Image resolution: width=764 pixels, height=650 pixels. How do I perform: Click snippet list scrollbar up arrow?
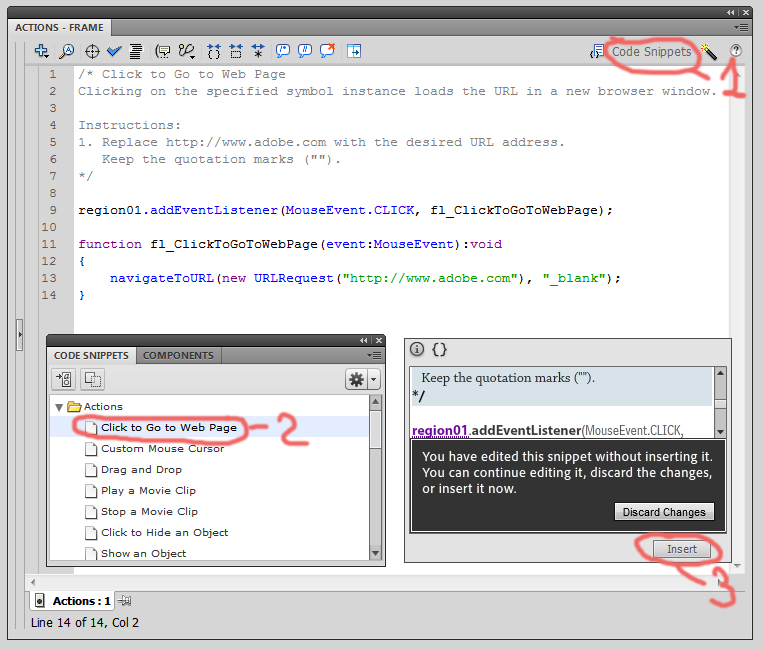(375, 401)
